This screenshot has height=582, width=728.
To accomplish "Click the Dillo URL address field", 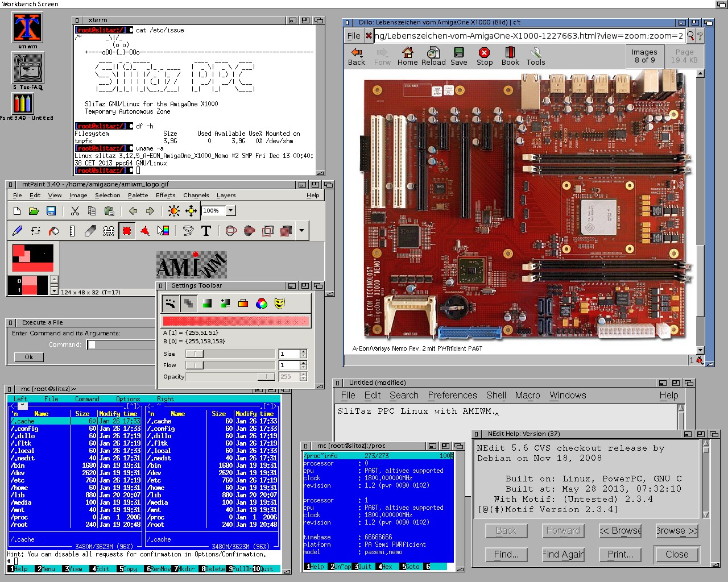I will [x=528, y=36].
